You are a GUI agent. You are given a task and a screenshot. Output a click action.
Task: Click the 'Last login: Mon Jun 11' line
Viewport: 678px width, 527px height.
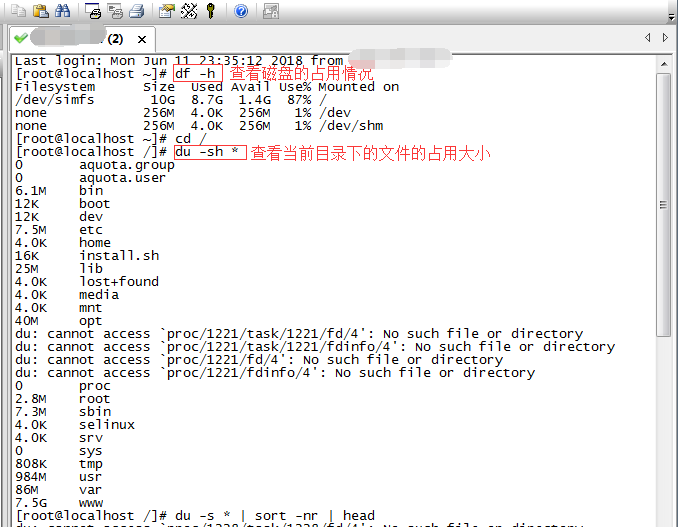coord(179,61)
